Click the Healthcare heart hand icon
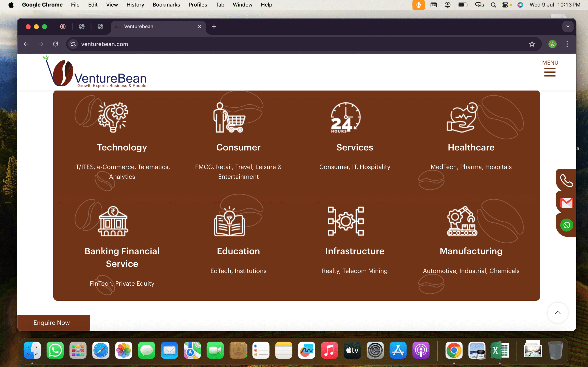 [x=462, y=117]
